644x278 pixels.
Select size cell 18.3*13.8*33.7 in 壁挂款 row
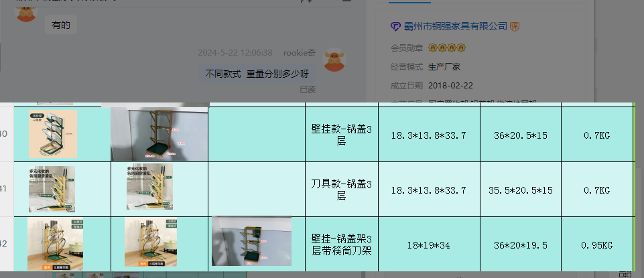[x=429, y=135]
